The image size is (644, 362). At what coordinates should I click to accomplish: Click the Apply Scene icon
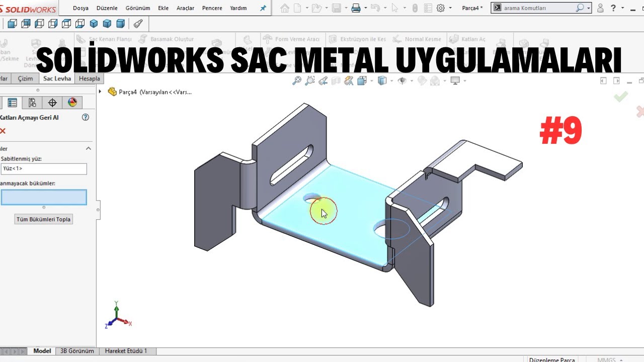click(x=435, y=80)
